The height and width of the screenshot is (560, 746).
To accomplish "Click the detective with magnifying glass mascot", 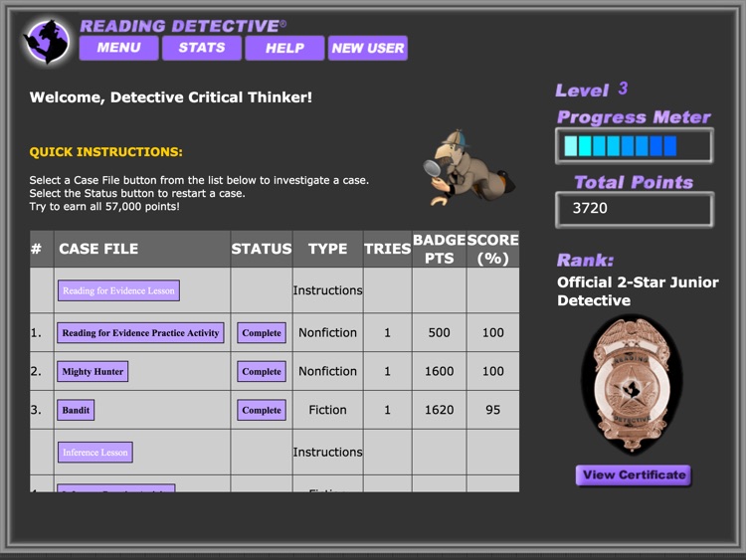I will (468, 167).
